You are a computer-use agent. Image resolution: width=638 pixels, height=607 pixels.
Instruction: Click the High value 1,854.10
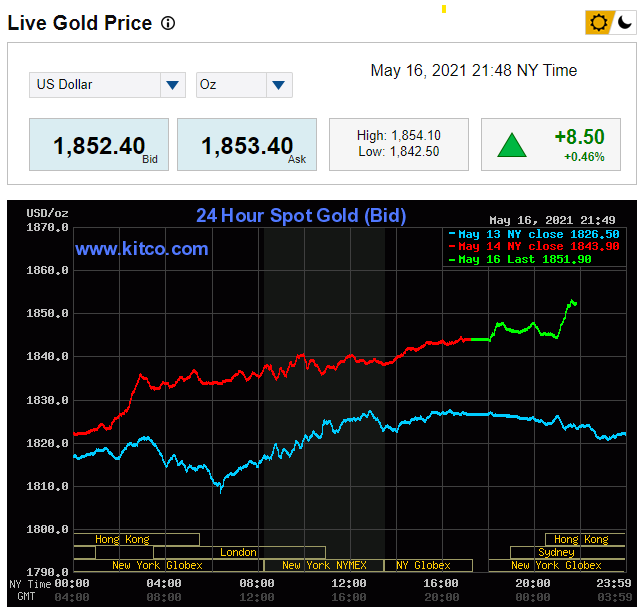click(416, 135)
